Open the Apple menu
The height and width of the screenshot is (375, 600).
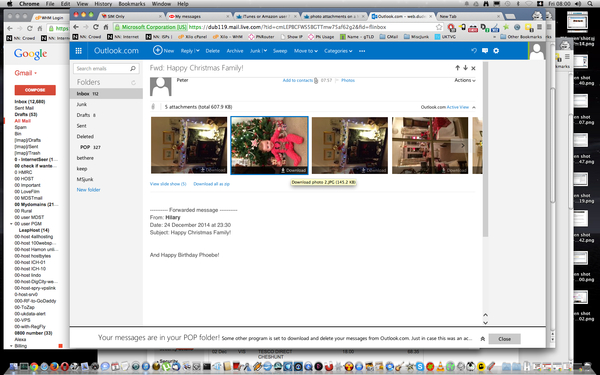pos(10,3)
